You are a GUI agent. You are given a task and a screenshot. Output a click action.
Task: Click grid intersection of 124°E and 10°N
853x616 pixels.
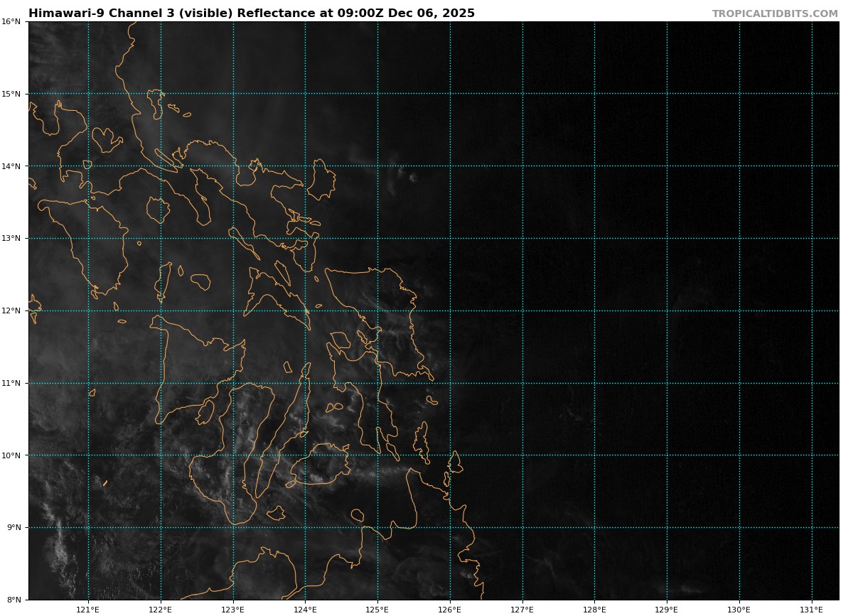[x=306, y=455]
